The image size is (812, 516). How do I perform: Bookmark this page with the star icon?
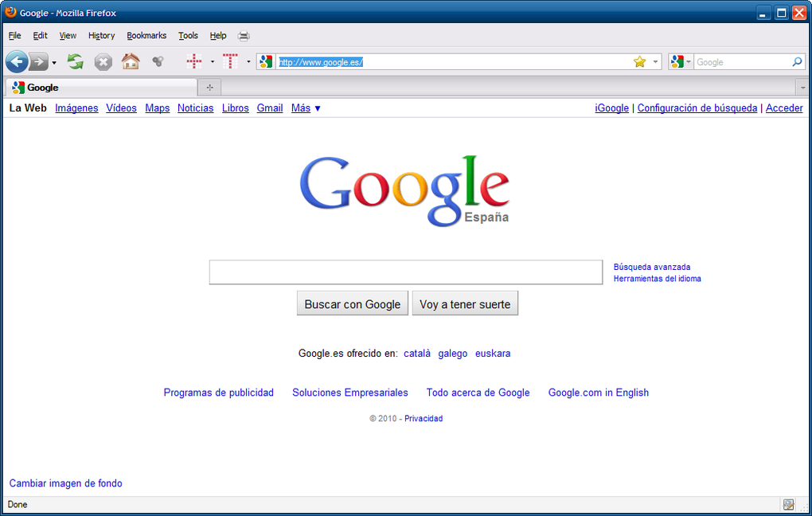pos(639,61)
